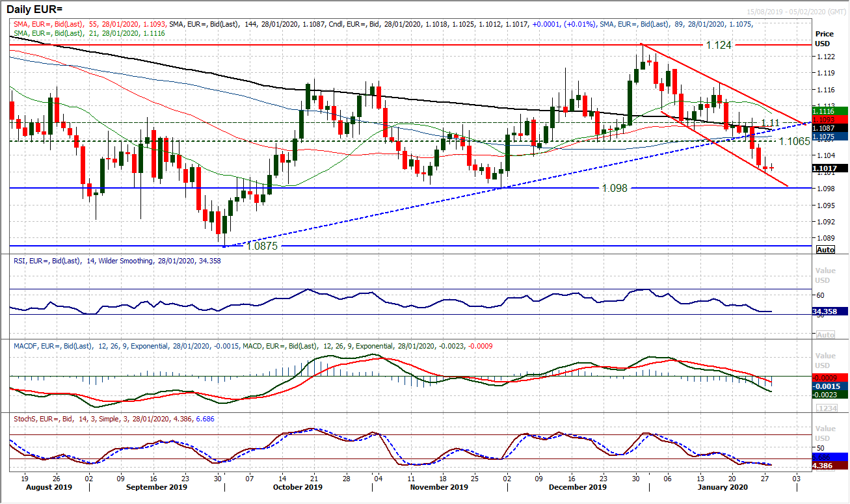Toggle Auto scaling on the price axis
This screenshot has height=504, width=850.
(824, 250)
